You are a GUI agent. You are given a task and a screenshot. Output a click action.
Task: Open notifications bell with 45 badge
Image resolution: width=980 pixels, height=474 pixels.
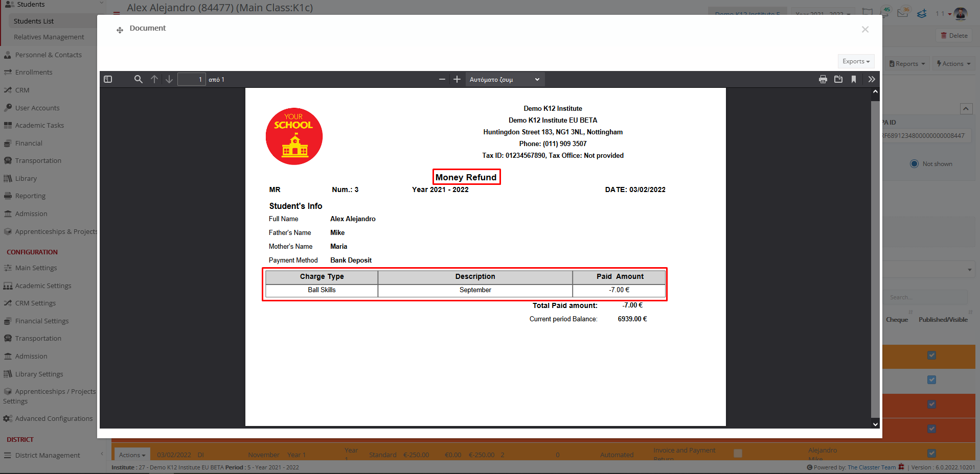coord(885,12)
